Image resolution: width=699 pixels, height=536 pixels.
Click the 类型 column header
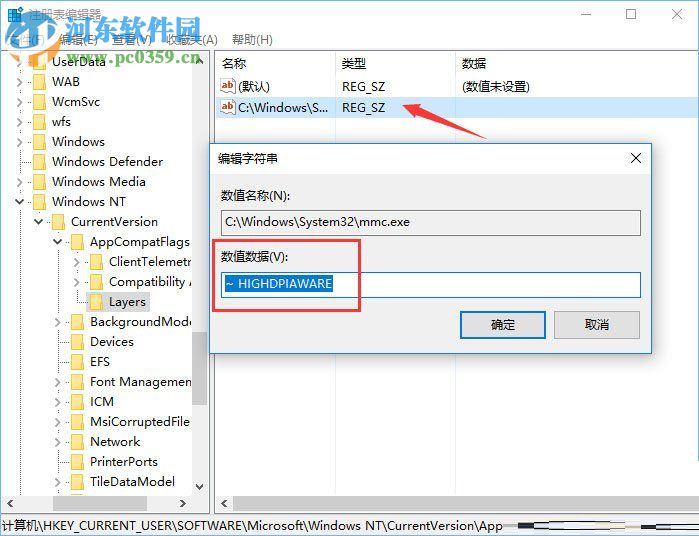point(354,64)
